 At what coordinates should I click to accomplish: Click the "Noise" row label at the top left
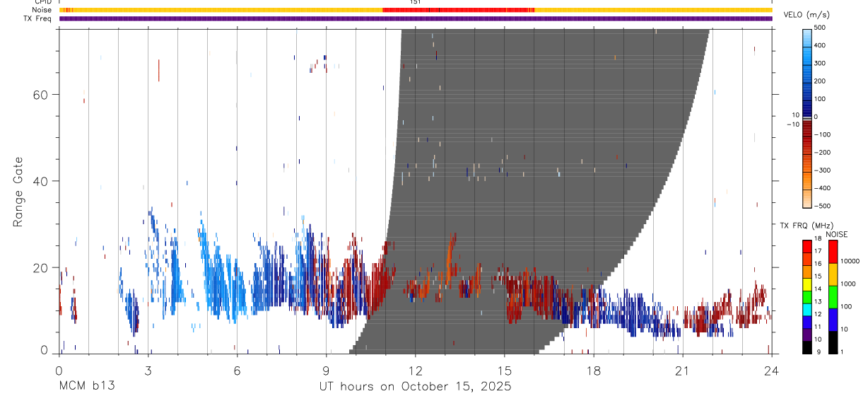click(42, 10)
